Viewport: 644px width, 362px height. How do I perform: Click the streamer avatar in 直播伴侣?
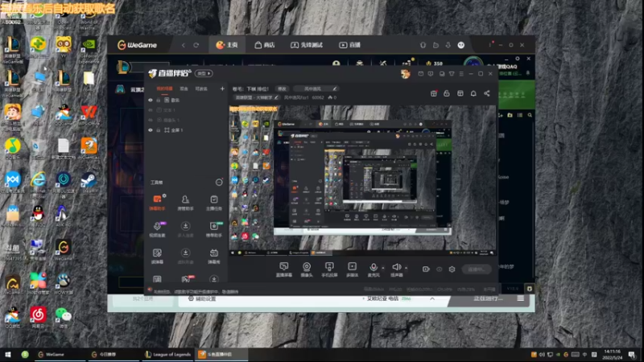(406, 73)
